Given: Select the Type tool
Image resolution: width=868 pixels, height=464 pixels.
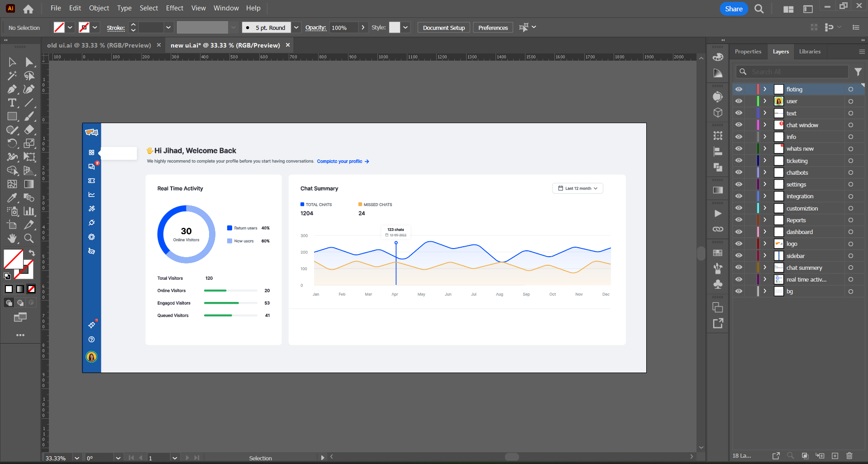Looking at the screenshot, I should 12,103.
